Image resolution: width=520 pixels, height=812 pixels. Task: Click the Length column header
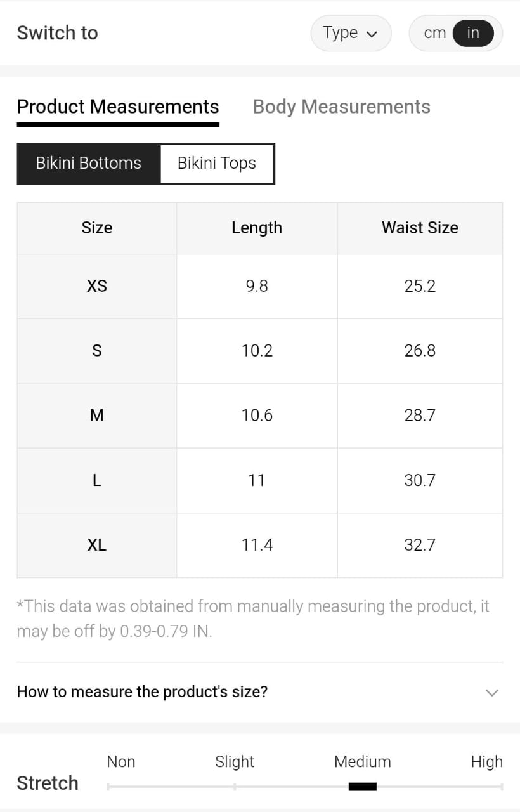(x=257, y=228)
